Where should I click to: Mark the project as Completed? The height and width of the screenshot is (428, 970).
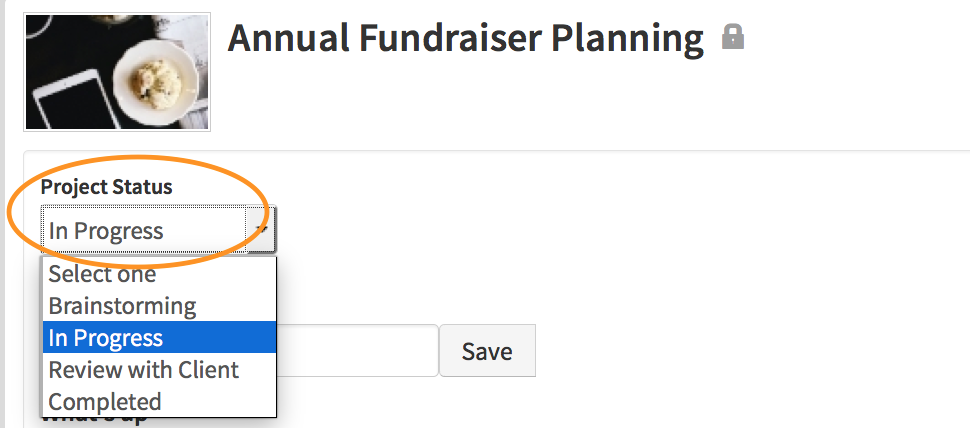(x=105, y=401)
